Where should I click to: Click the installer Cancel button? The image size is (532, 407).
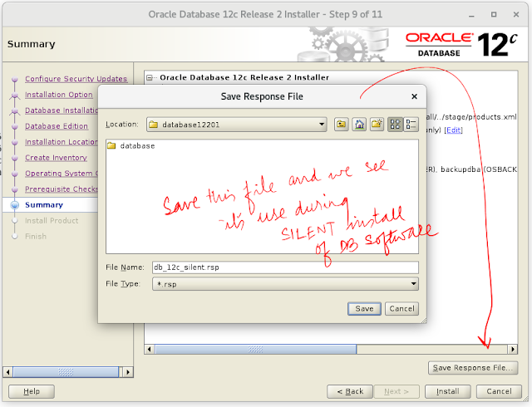(x=499, y=391)
